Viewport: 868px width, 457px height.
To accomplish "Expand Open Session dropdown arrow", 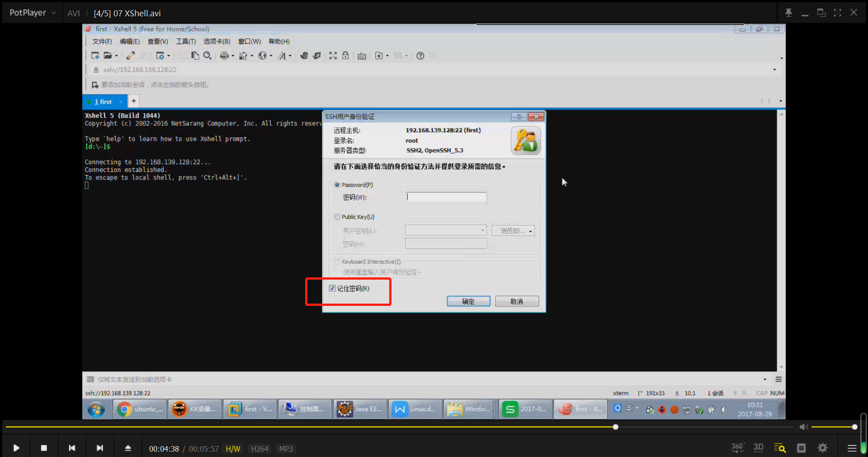I will click(x=116, y=56).
